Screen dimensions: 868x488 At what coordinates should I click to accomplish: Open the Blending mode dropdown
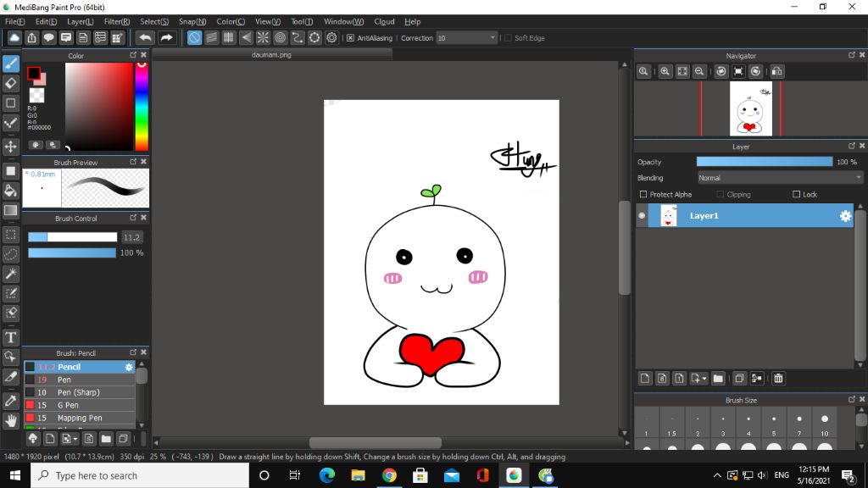(780, 178)
